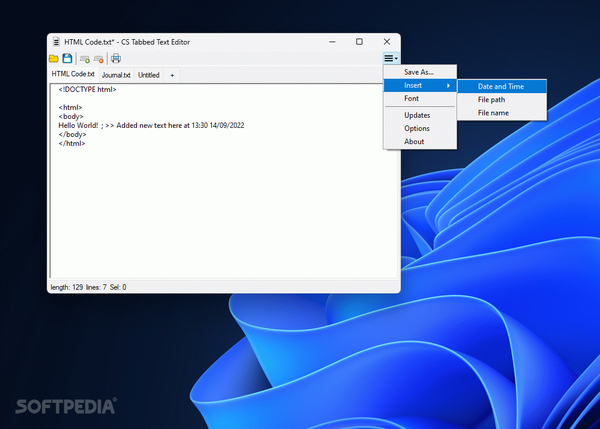Click the title bar text HTML Code.txt*
The image size is (600, 429).
pyautogui.click(x=89, y=42)
